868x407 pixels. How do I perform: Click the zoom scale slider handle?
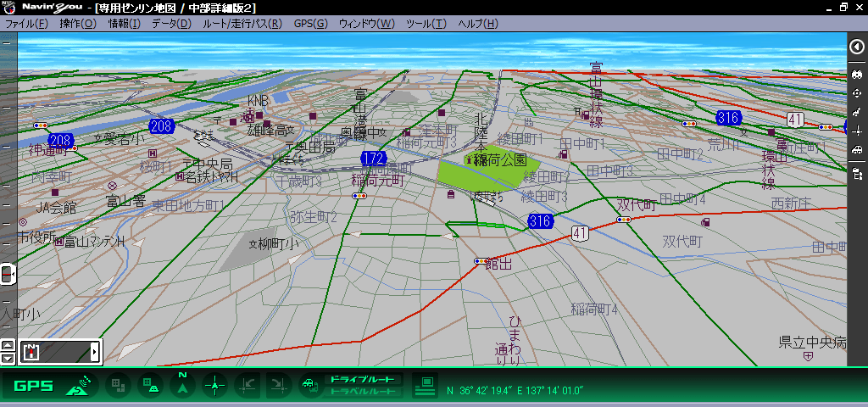coord(7,274)
